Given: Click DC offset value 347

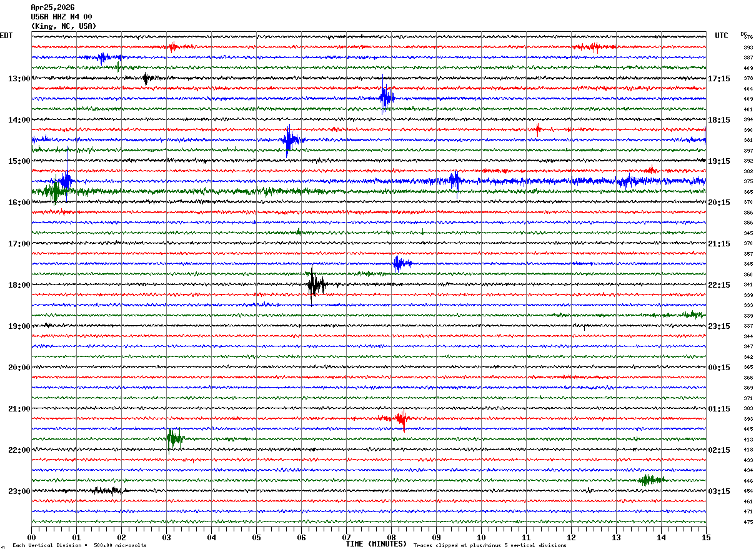Looking at the screenshot, I should pyautogui.click(x=748, y=347).
